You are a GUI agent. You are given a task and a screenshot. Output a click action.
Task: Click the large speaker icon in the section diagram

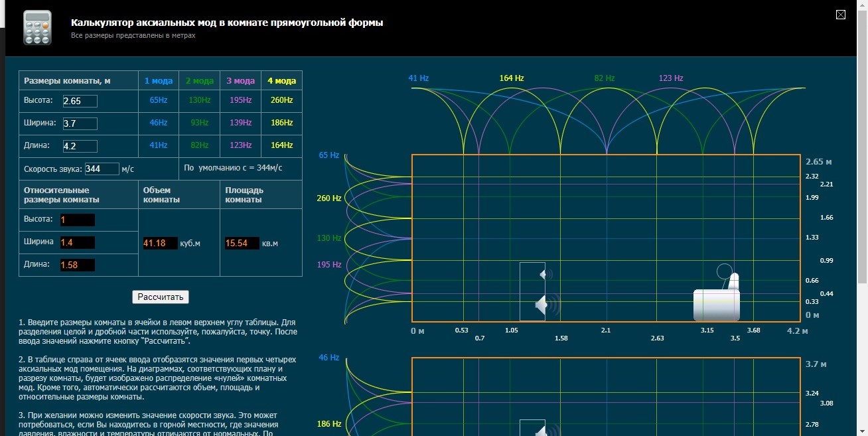point(547,305)
